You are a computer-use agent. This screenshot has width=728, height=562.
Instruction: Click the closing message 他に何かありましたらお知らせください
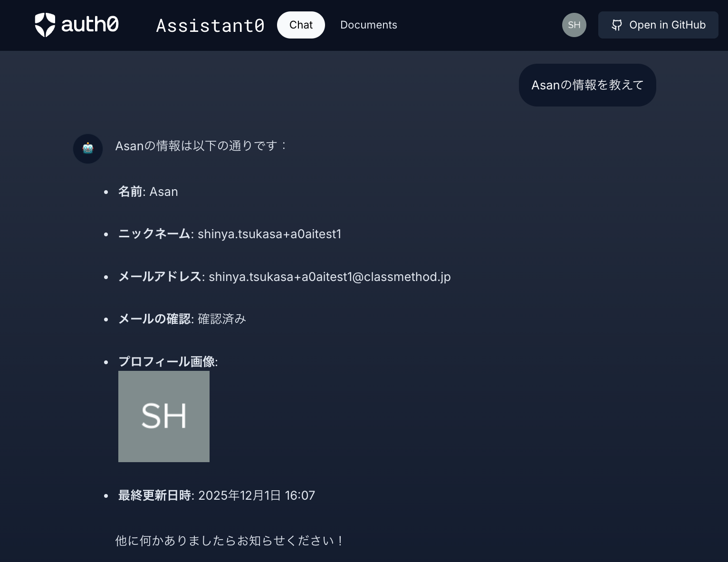[229, 540]
